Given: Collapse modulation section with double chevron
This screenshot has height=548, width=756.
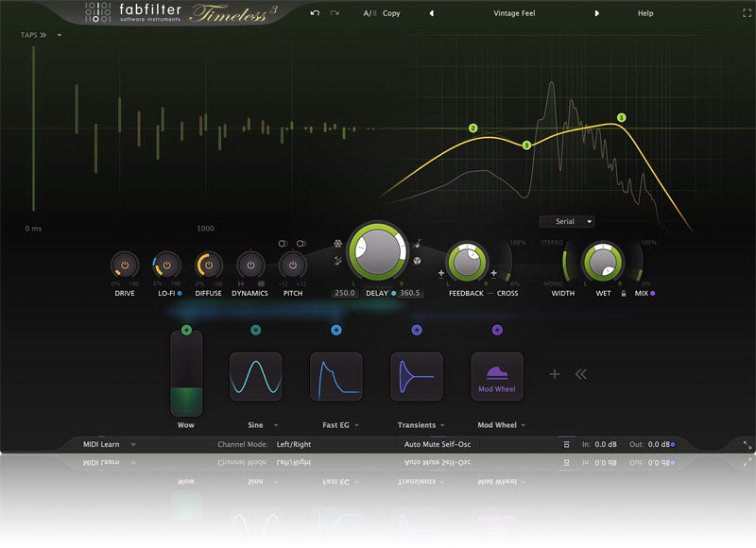Looking at the screenshot, I should (581, 374).
